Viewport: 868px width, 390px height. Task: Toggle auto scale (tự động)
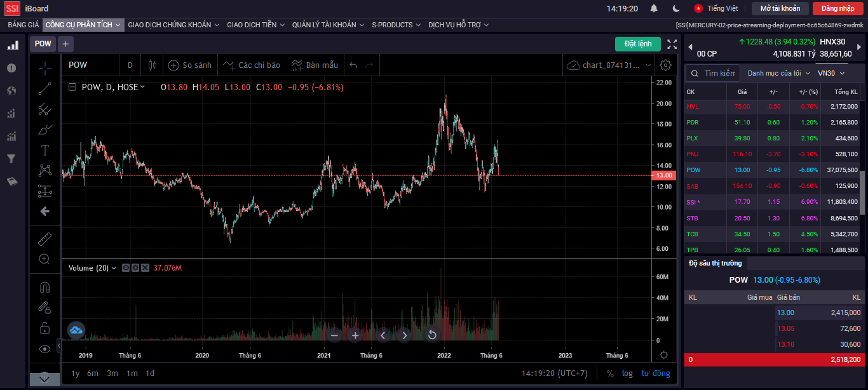(655, 373)
